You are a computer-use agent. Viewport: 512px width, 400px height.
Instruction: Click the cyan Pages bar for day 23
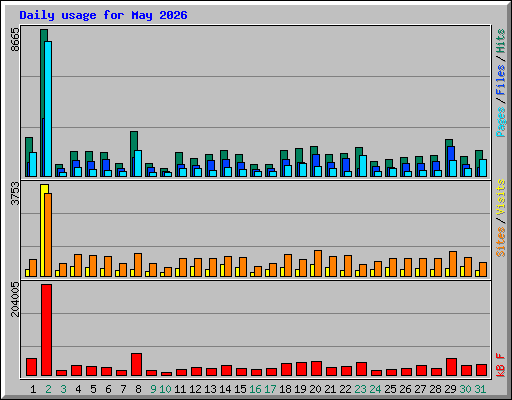[x=363, y=166]
